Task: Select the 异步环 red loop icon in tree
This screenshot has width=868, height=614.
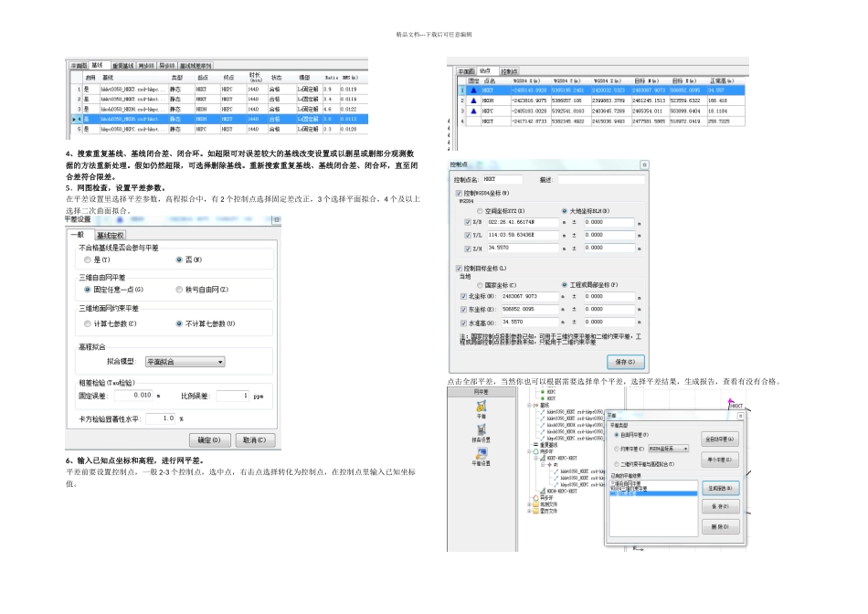Action: click(535, 498)
